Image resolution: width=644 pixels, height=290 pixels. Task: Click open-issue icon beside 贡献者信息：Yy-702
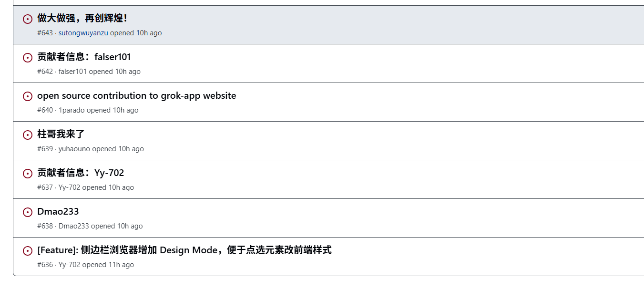[x=28, y=174]
